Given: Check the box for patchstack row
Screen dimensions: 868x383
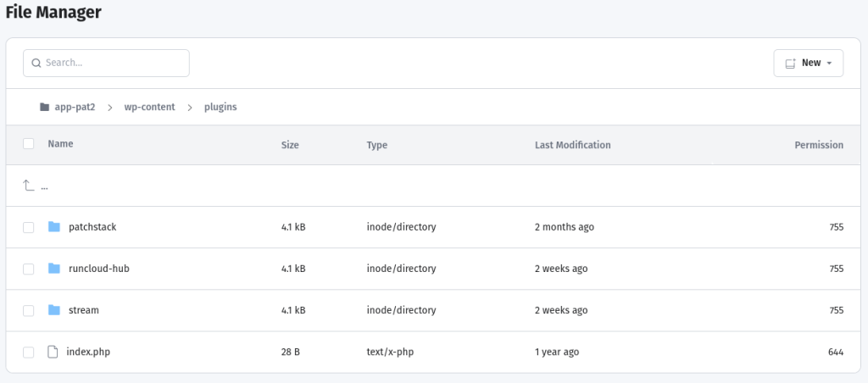Looking at the screenshot, I should pos(29,227).
